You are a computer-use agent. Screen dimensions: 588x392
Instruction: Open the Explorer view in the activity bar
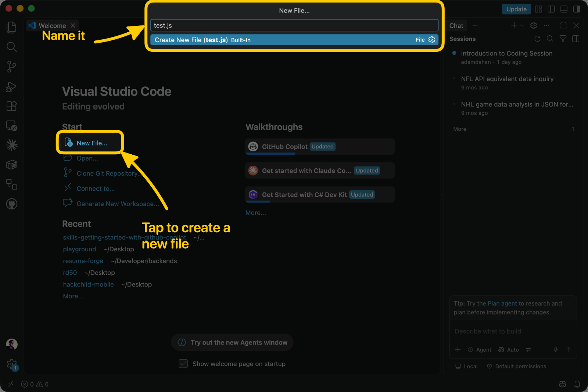[12, 27]
